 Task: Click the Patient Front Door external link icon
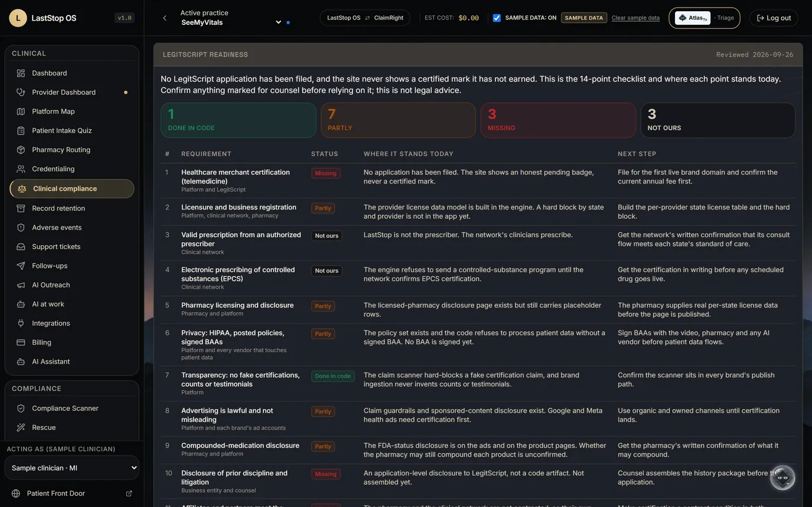[x=129, y=493]
